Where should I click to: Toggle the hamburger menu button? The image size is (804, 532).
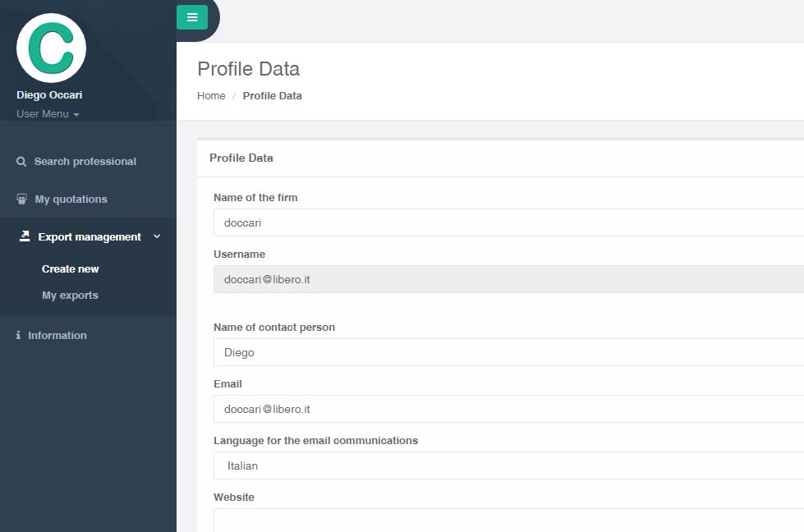tap(192, 17)
